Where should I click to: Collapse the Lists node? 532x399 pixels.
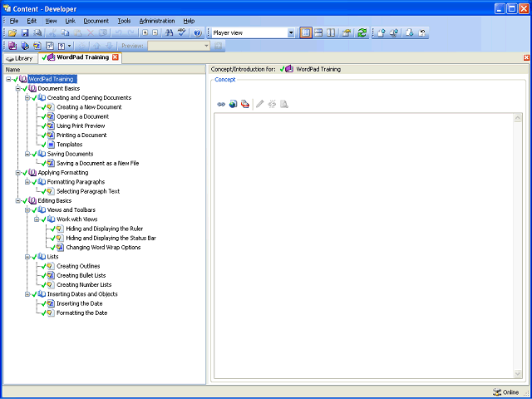tap(27, 257)
